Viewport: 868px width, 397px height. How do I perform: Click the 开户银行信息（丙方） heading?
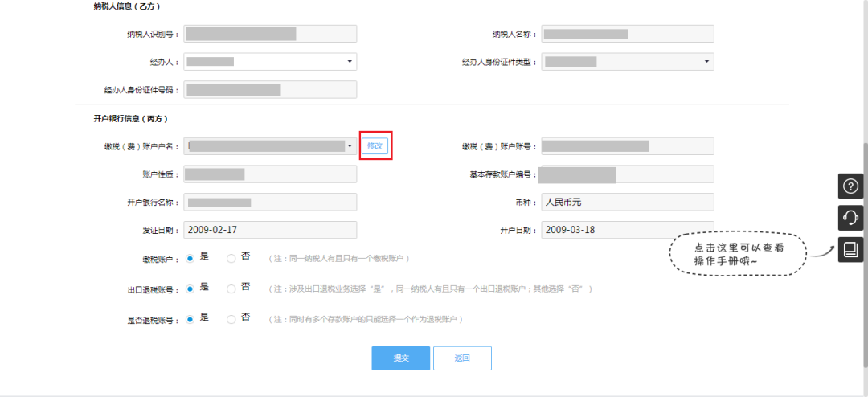coord(131,118)
